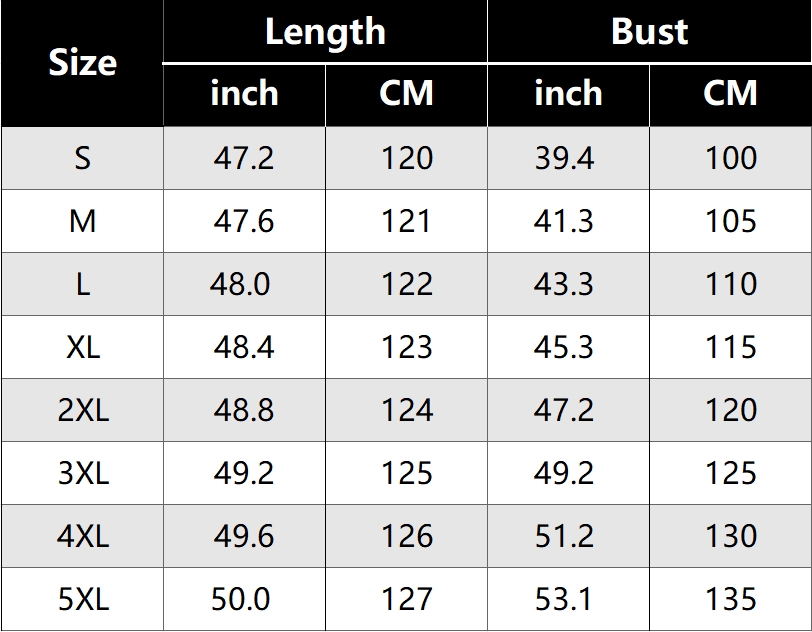Select the 45.3 bust inch value
This screenshot has height=632, width=812.
tap(564, 347)
